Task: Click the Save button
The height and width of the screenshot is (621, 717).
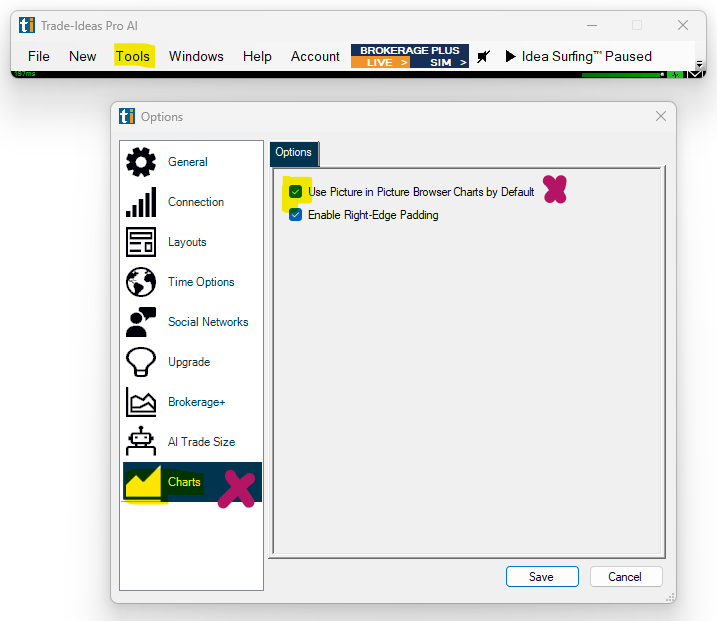Action: pos(542,577)
